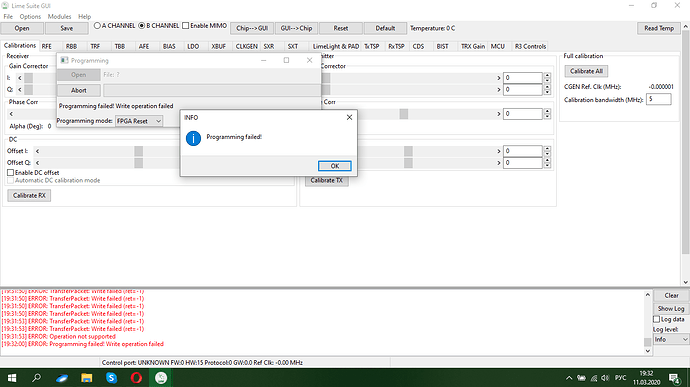The width and height of the screenshot is (690, 387).
Task: Click the blue info icon in dialog
Action: tap(193, 138)
